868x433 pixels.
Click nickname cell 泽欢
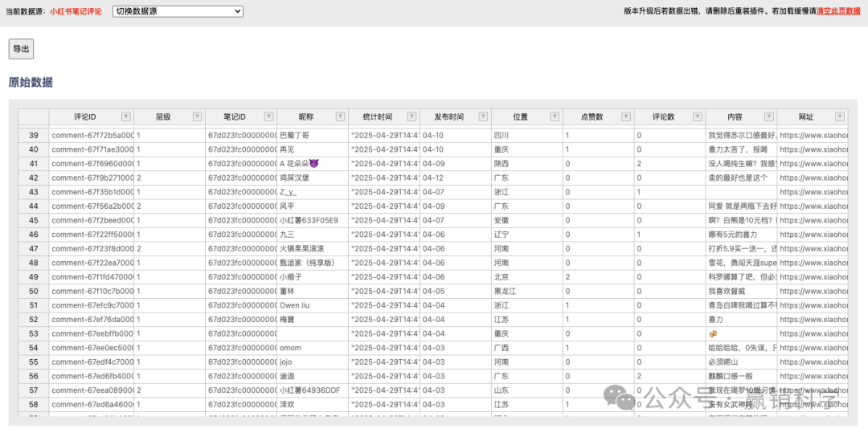(313, 405)
